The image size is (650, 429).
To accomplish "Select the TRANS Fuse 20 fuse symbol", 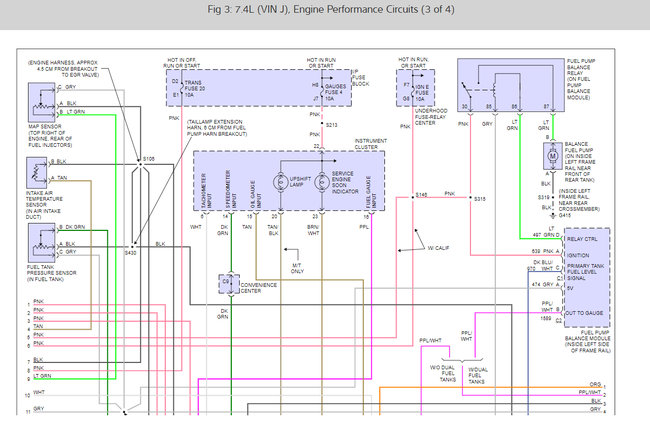I will (x=182, y=88).
